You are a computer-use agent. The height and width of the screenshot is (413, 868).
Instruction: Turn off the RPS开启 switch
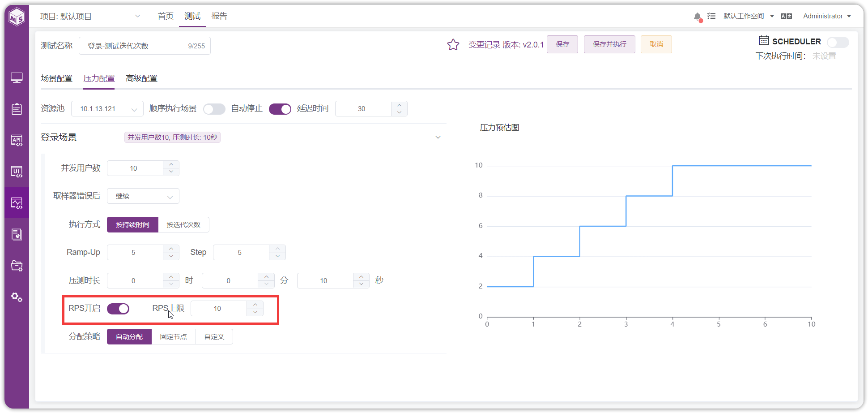click(x=118, y=309)
